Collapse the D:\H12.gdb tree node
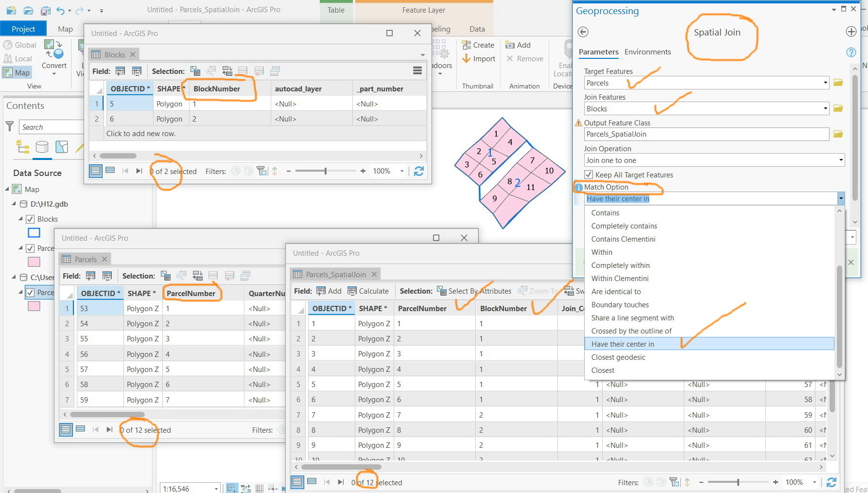868x493 pixels. pyautogui.click(x=14, y=204)
